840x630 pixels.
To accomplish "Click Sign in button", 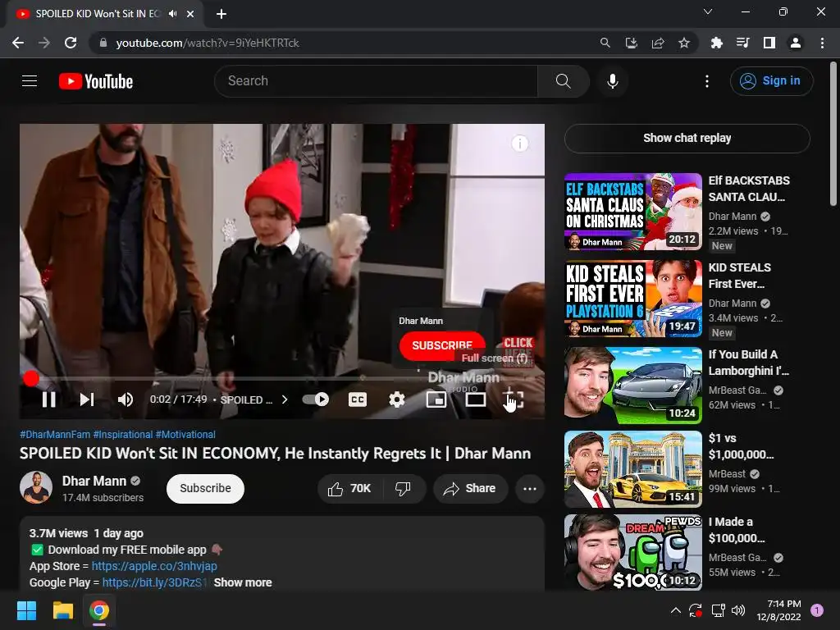I will (x=771, y=81).
